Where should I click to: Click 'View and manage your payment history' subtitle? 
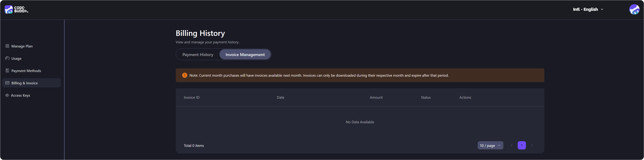click(207, 42)
